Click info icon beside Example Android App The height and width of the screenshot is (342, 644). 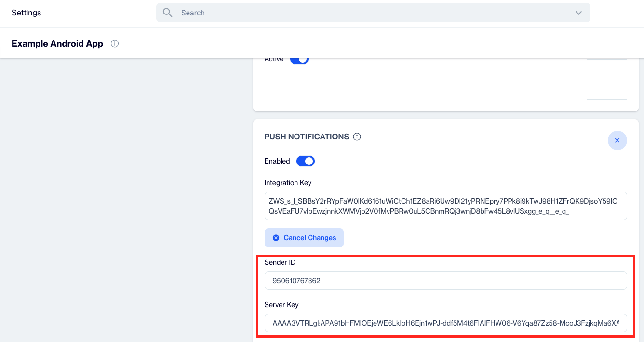pos(115,44)
